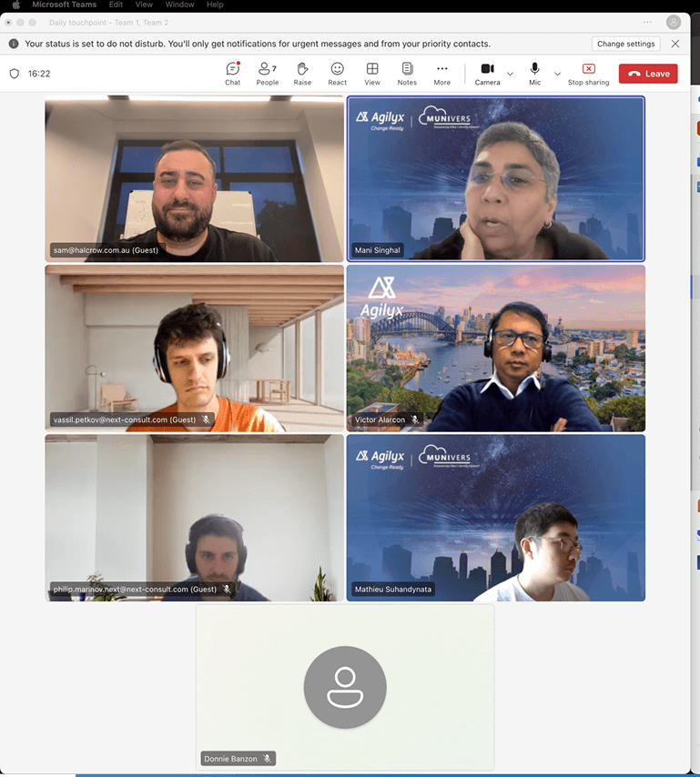Click the Change settings button
The image size is (700, 777).
point(625,44)
